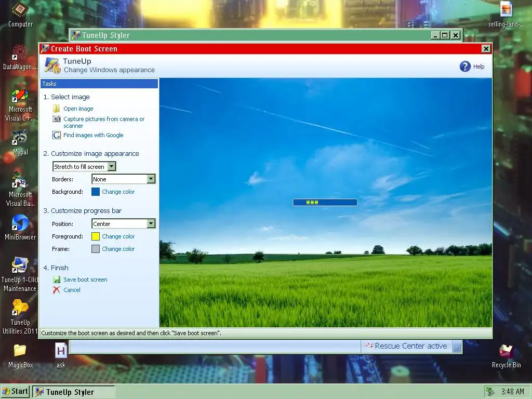
Task: Select the DataWagon desktop shortcut
Action: pos(20,58)
